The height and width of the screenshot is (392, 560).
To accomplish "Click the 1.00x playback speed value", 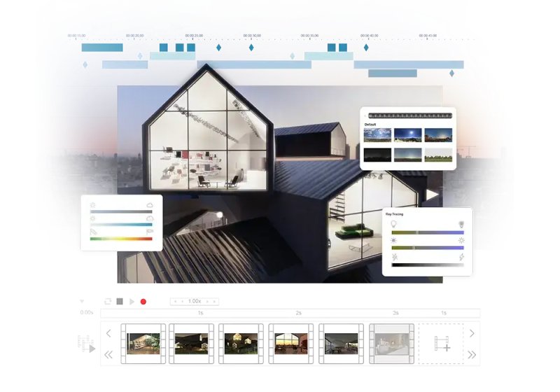I will click(195, 301).
